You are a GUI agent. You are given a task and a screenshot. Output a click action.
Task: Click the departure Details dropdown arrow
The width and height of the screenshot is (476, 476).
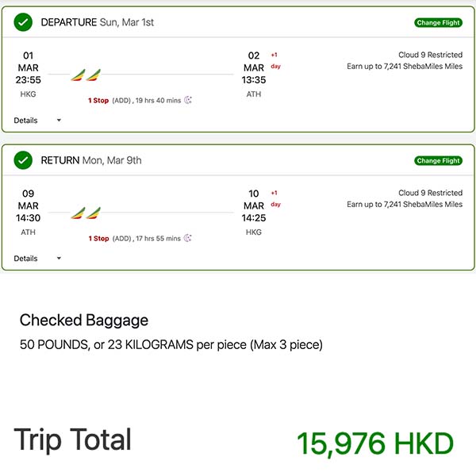pyautogui.click(x=59, y=121)
